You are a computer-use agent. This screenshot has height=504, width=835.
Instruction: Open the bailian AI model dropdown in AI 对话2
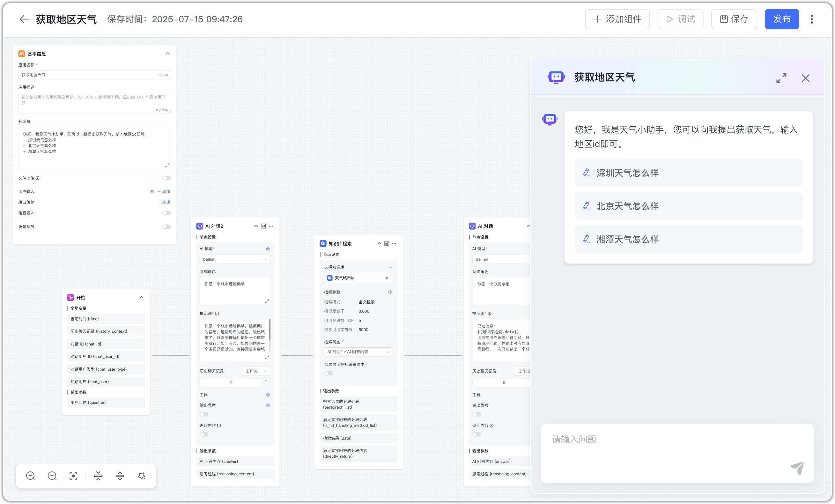pyautogui.click(x=235, y=259)
